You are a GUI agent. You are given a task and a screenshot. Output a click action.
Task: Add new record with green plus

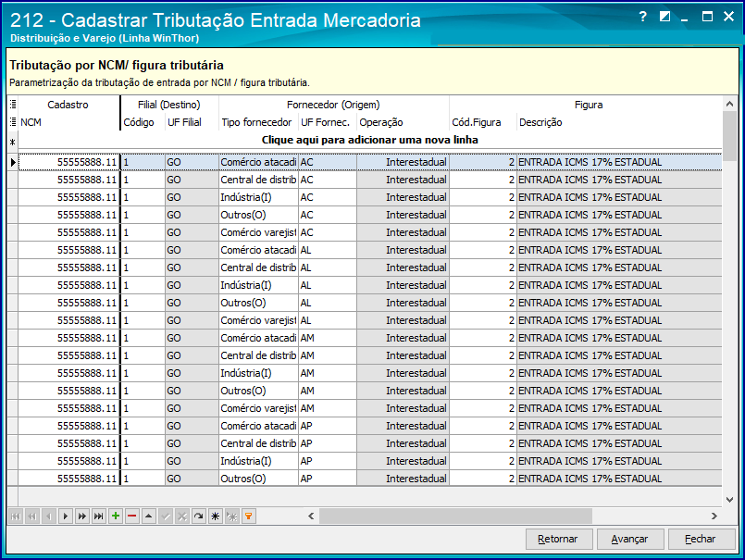coord(116,516)
